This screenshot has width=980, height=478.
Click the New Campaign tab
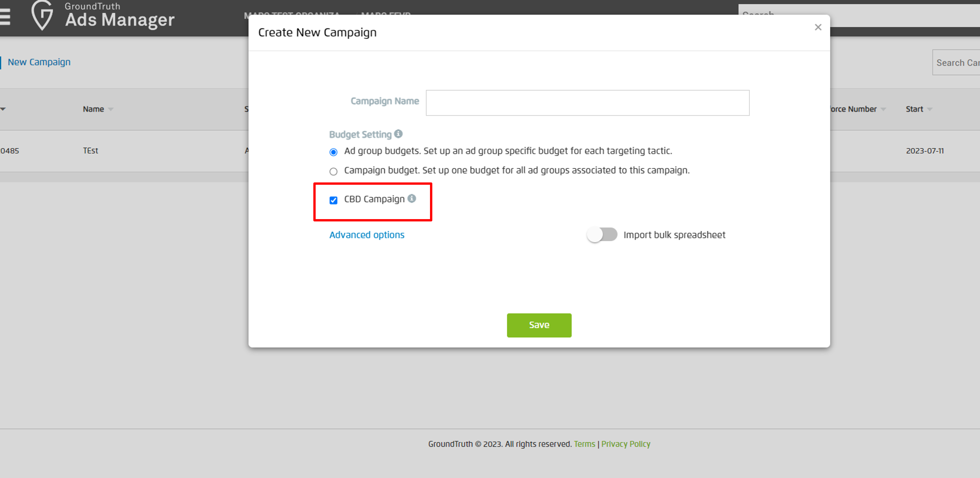click(x=39, y=62)
